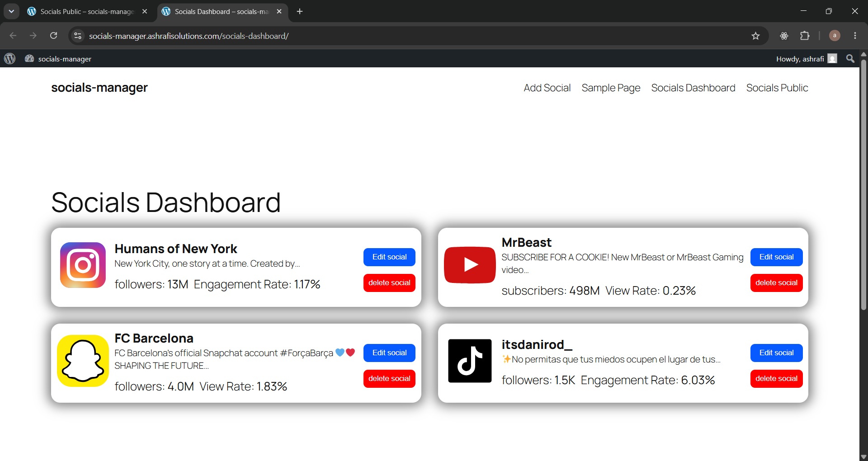Click the scrollbar down arrow
The image size is (868, 461).
tap(863, 456)
